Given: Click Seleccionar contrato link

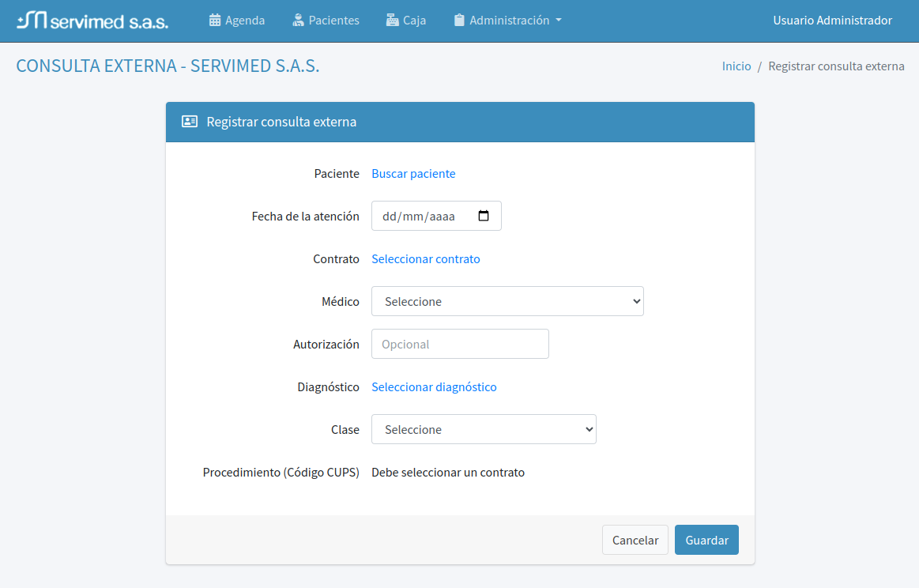Looking at the screenshot, I should coord(426,259).
